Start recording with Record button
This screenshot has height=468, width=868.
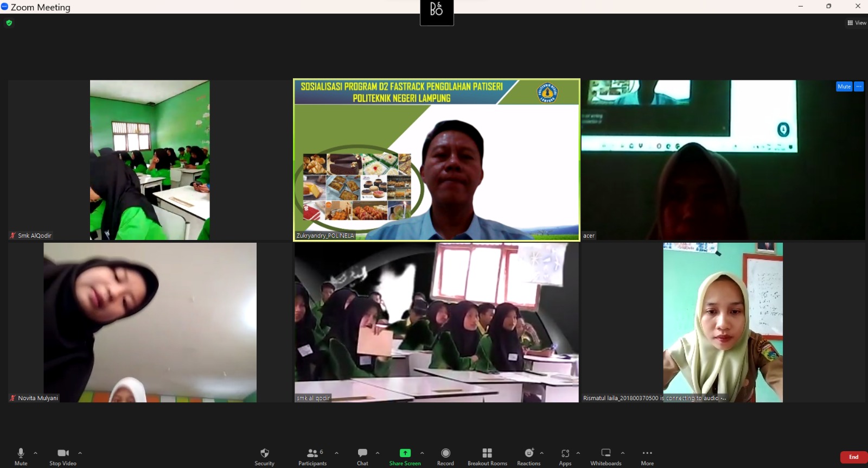[445, 457]
